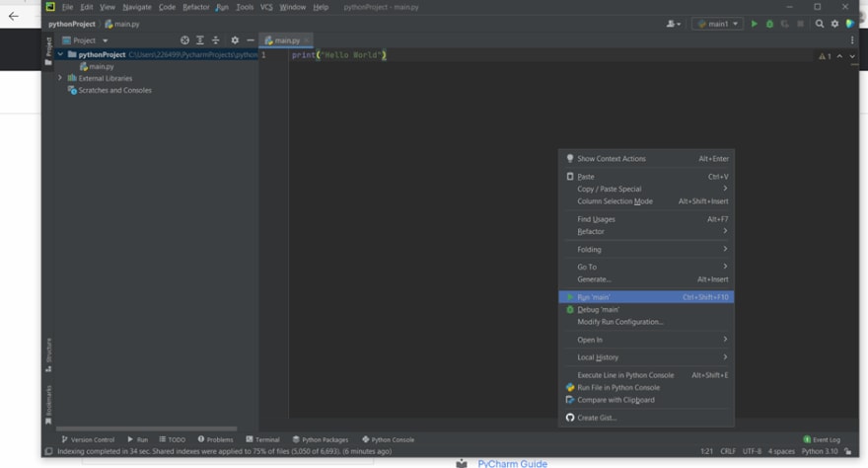This screenshot has height=468, width=868.
Task: Close the main.py editor tab
Action: [x=306, y=40]
